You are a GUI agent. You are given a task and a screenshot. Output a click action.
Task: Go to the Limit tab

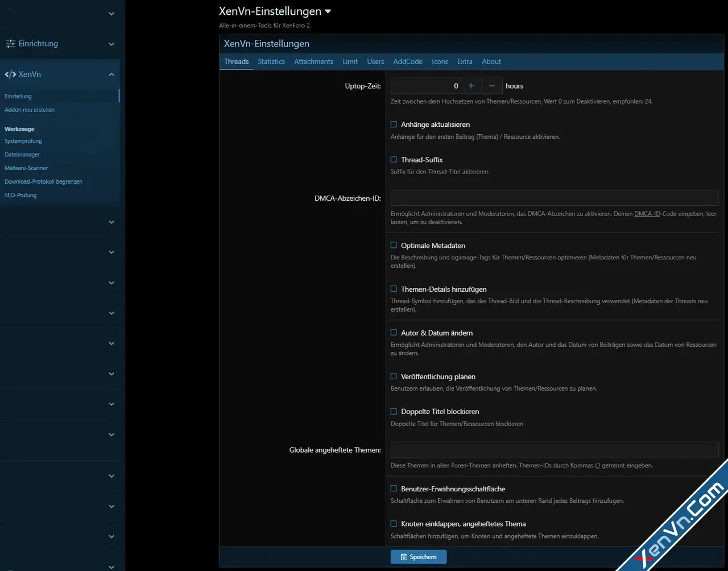coord(350,61)
